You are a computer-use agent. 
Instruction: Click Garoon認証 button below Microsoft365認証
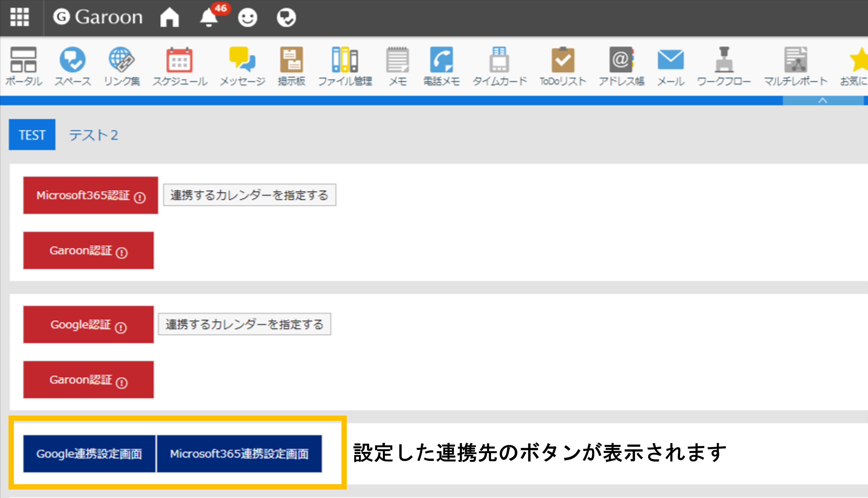[88, 250]
